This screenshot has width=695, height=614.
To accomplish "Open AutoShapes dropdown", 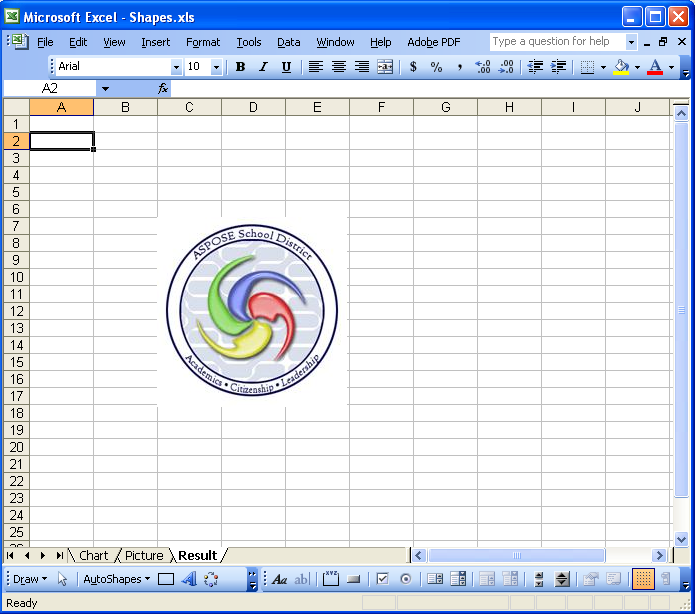I will coord(117,579).
